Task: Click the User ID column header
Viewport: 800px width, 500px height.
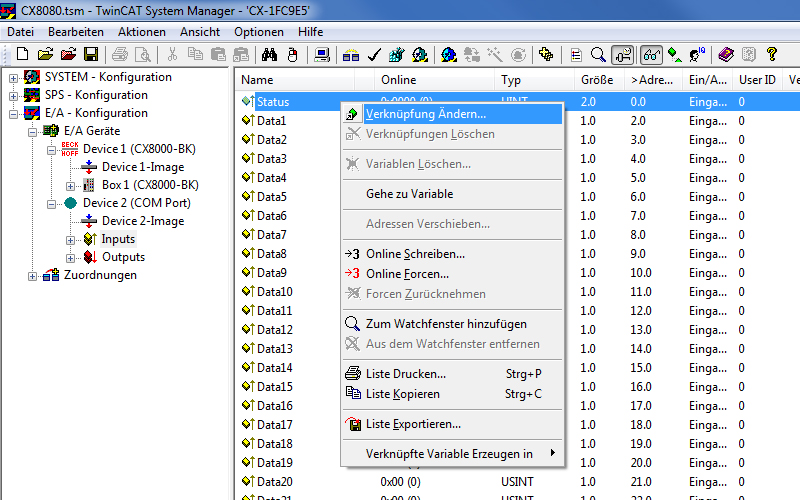Action: pyautogui.click(x=757, y=80)
